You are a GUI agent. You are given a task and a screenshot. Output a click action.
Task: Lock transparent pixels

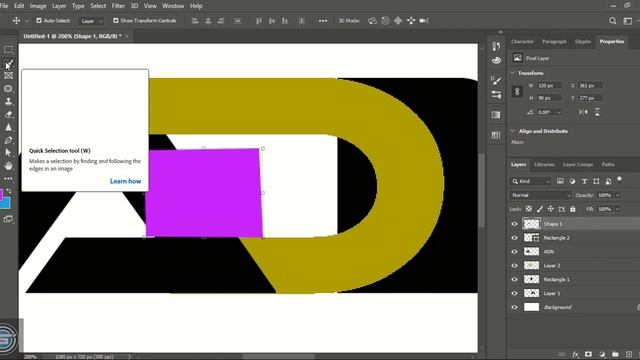click(x=529, y=209)
